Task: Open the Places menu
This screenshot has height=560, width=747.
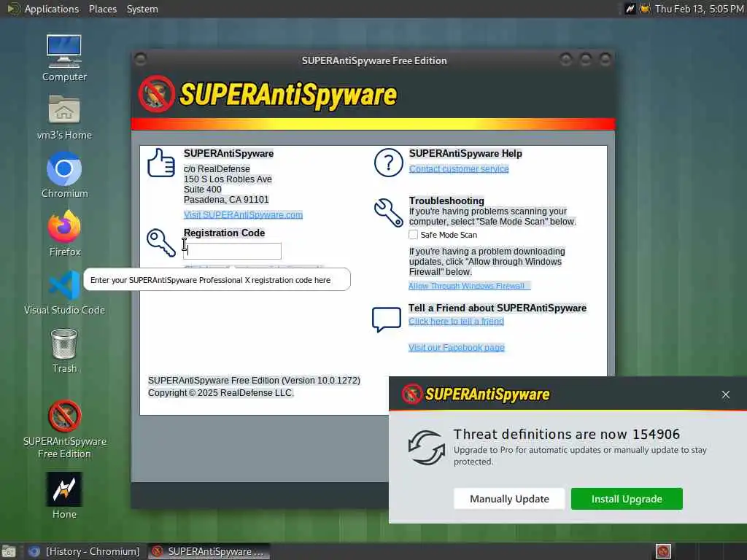Action: point(103,9)
